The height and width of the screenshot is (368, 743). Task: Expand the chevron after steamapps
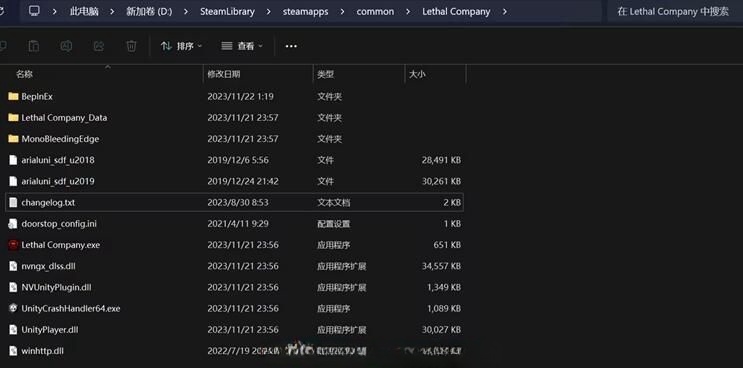(342, 12)
